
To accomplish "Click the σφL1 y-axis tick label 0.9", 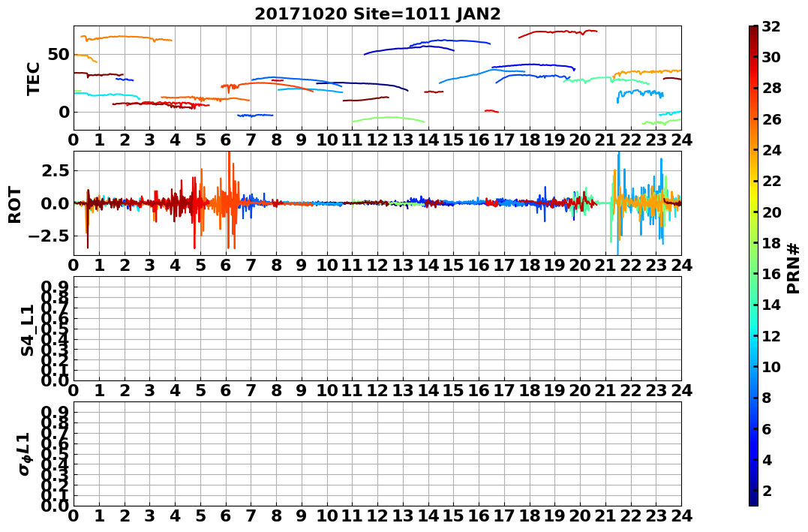I will [56, 412].
